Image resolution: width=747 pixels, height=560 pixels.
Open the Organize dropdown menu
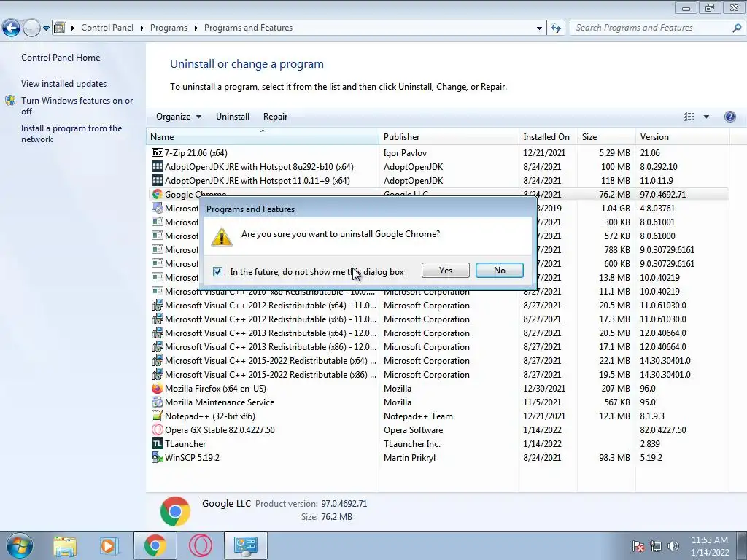tap(179, 117)
